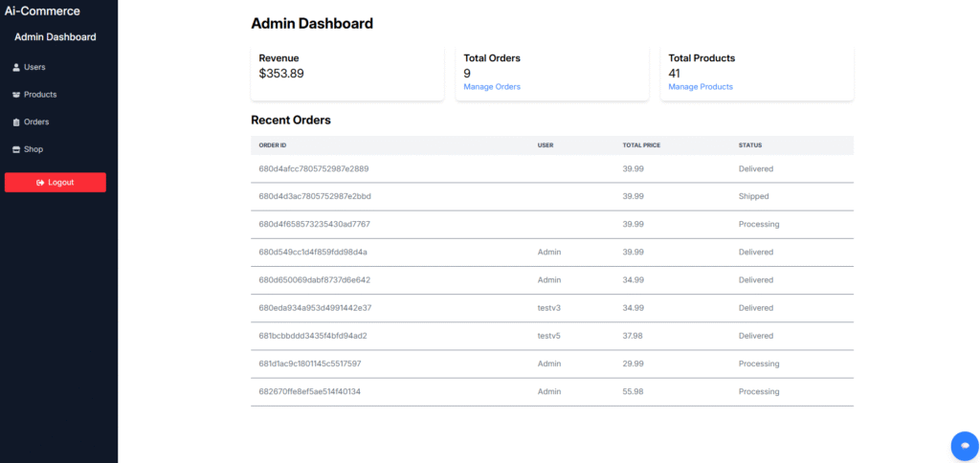Click the Ai-Commerce brand title
Screen dimensions: 980x463
[x=42, y=11]
